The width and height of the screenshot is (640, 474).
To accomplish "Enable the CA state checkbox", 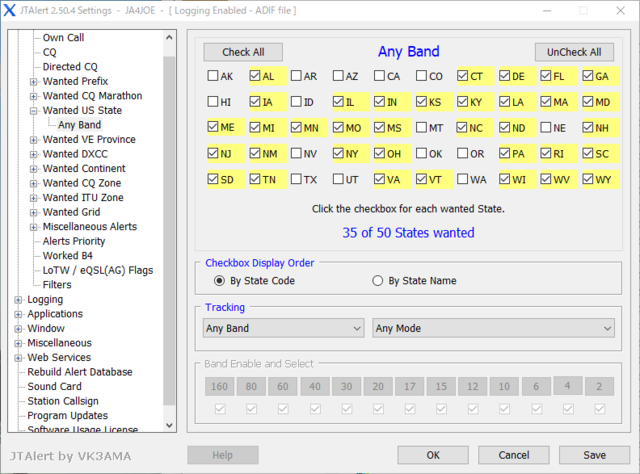I will point(379,76).
